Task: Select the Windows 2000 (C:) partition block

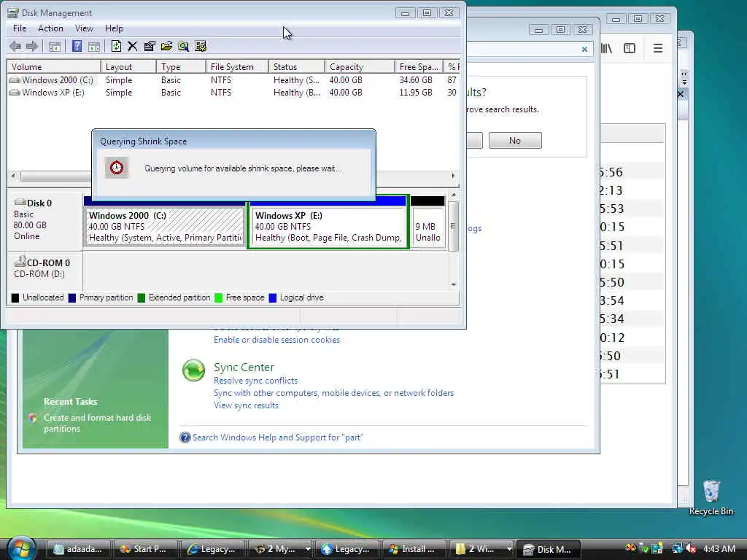Action: click(165, 227)
